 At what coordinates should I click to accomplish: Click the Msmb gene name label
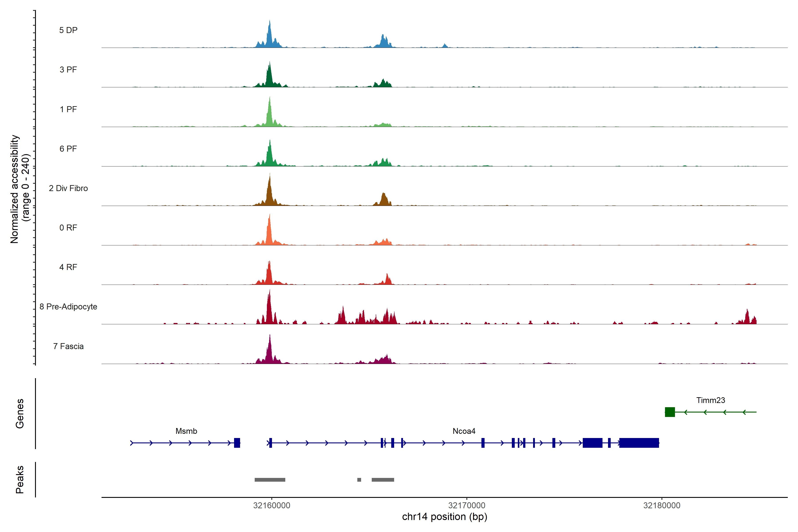click(x=186, y=431)
